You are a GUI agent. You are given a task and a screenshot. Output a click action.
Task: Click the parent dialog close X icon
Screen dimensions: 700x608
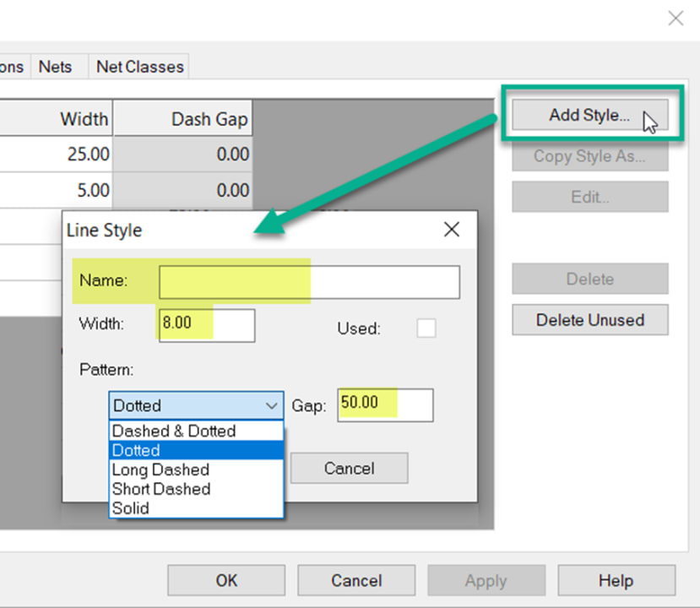tap(675, 18)
